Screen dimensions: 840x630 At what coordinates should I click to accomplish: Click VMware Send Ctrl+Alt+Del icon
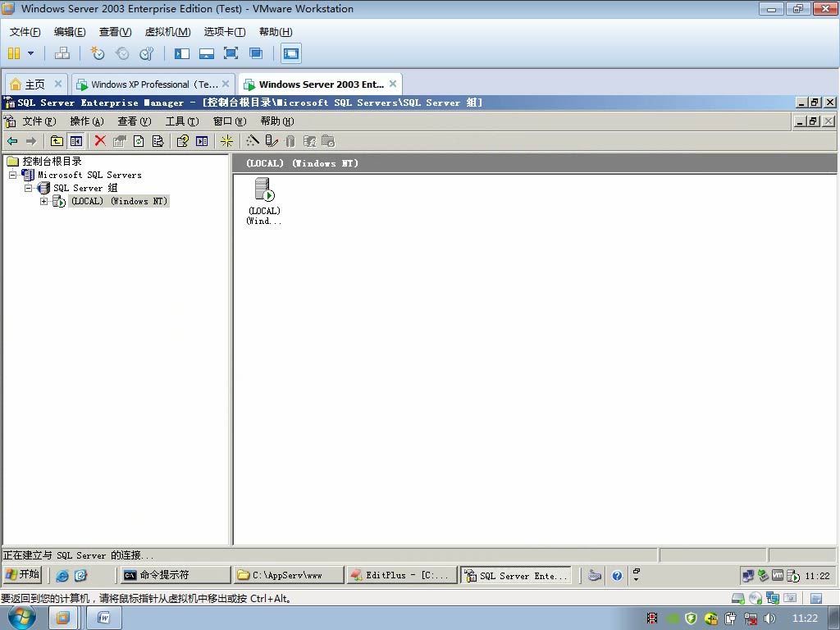pos(62,53)
